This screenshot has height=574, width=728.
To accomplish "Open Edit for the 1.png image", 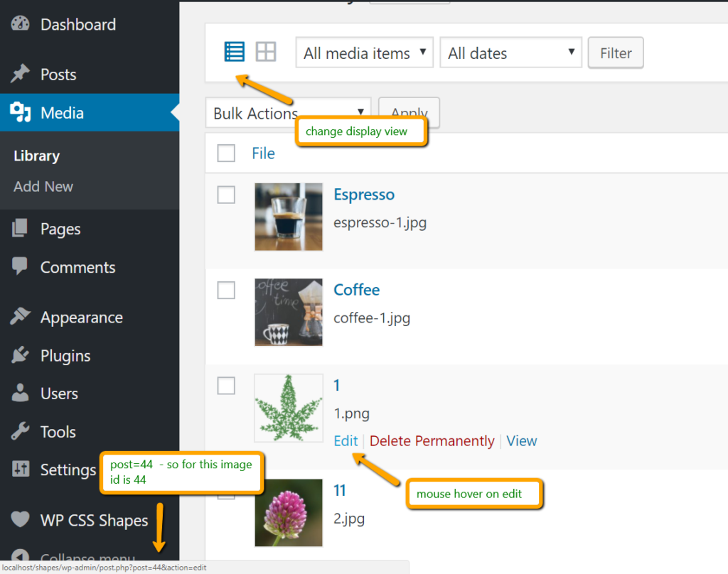I will (346, 440).
